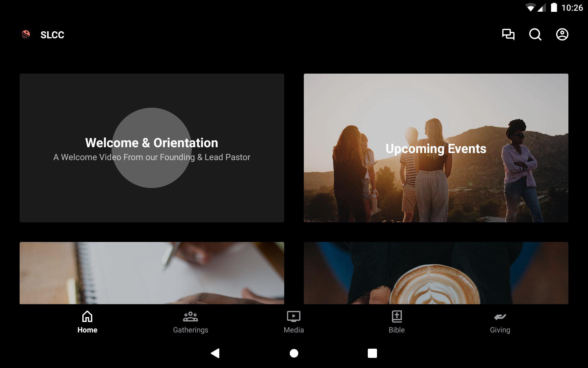
Task: Open the notebook writing image card
Action: 152,273
